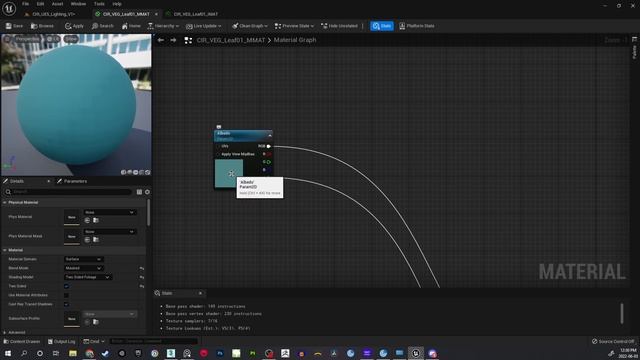Open the Tools menu

99,4
